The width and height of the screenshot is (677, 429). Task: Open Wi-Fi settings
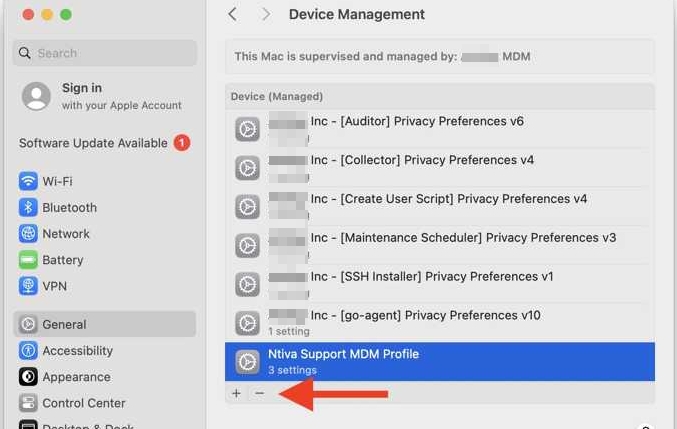click(x=104, y=181)
